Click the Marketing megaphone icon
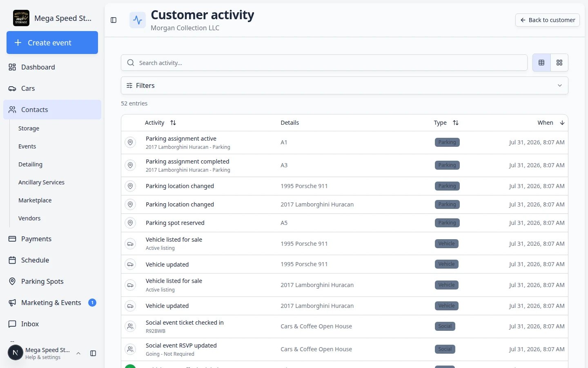 click(x=12, y=303)
